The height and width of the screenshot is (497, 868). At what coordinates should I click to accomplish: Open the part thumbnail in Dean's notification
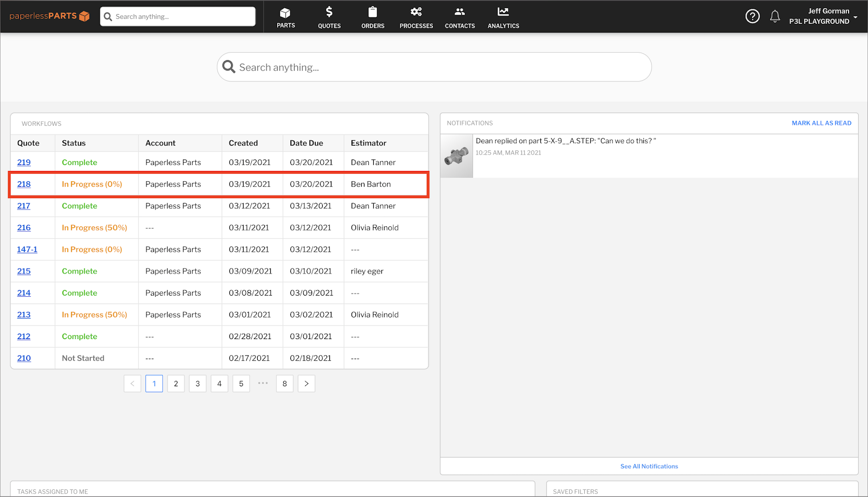click(457, 156)
